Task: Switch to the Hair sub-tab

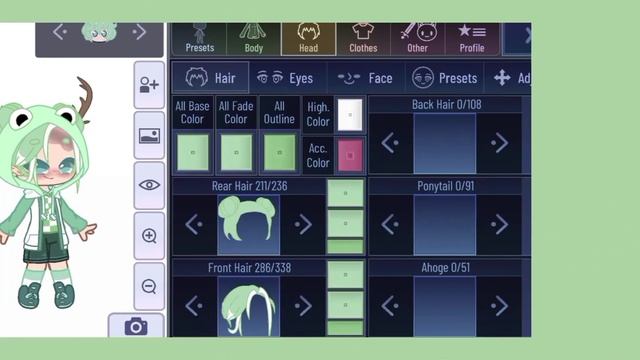Action: tap(210, 78)
